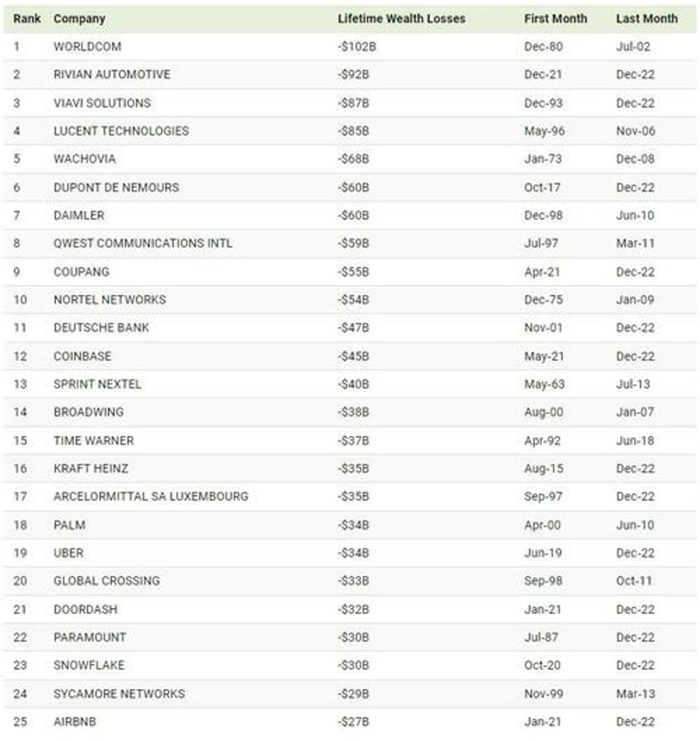The width and height of the screenshot is (700, 741).
Task: Select the SYCAMORE NETWORKS cell
Action: click(x=119, y=693)
